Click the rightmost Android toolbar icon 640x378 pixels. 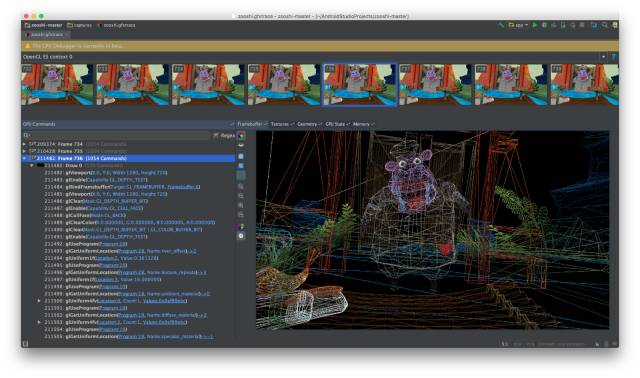614,25
